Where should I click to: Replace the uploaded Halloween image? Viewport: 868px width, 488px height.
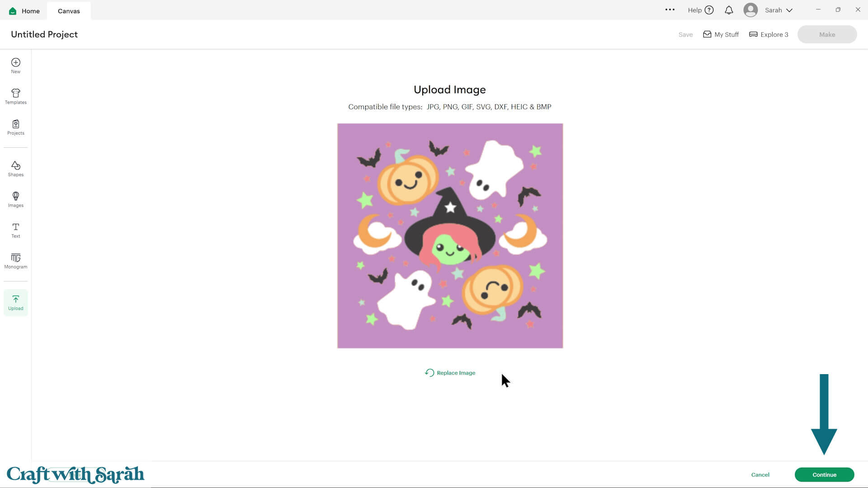click(x=450, y=372)
